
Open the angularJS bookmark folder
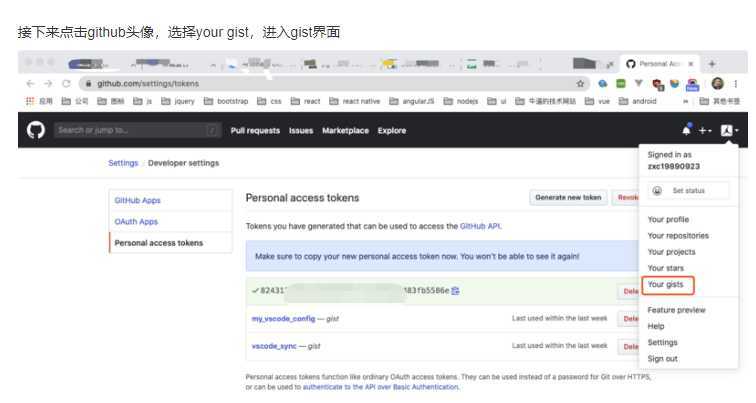click(411, 101)
